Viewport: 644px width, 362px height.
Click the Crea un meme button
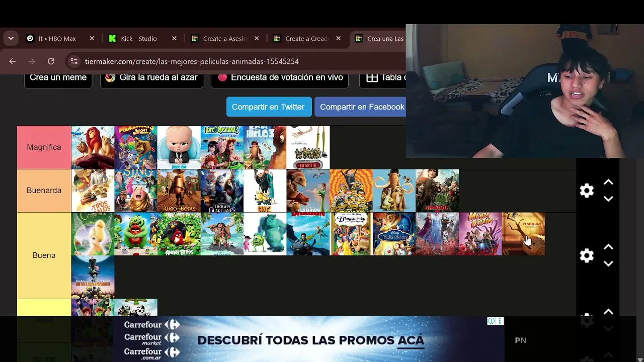58,78
